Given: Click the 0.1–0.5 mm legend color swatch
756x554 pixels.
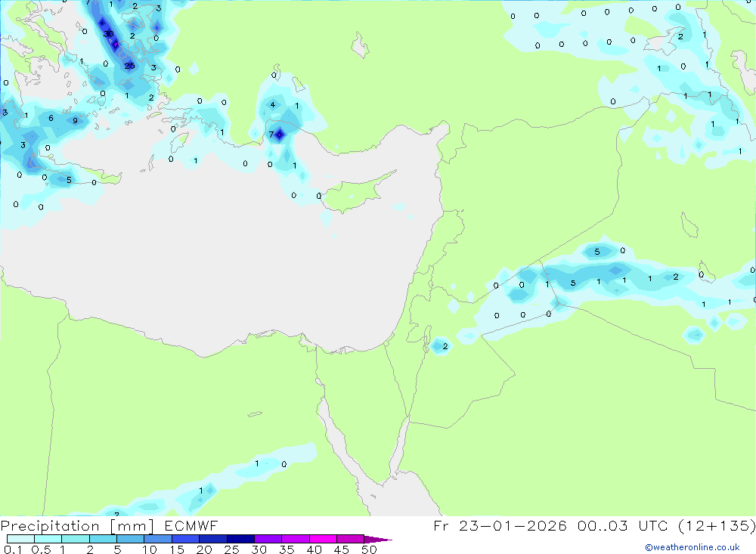Looking at the screenshot, I should (20, 539).
